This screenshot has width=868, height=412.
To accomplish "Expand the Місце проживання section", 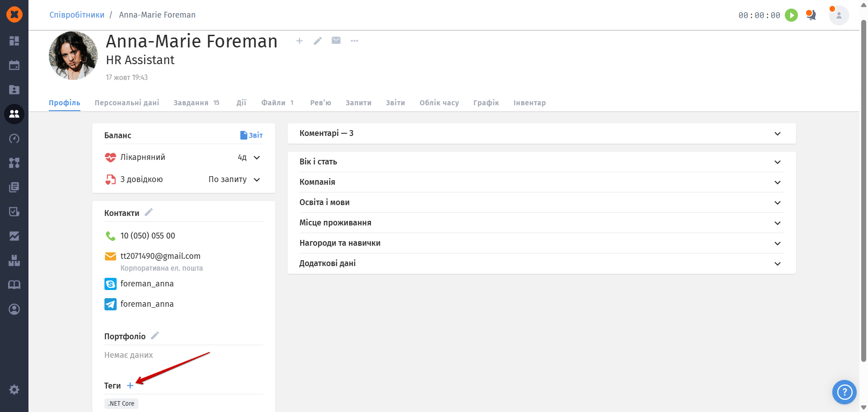I will pyautogui.click(x=777, y=223).
